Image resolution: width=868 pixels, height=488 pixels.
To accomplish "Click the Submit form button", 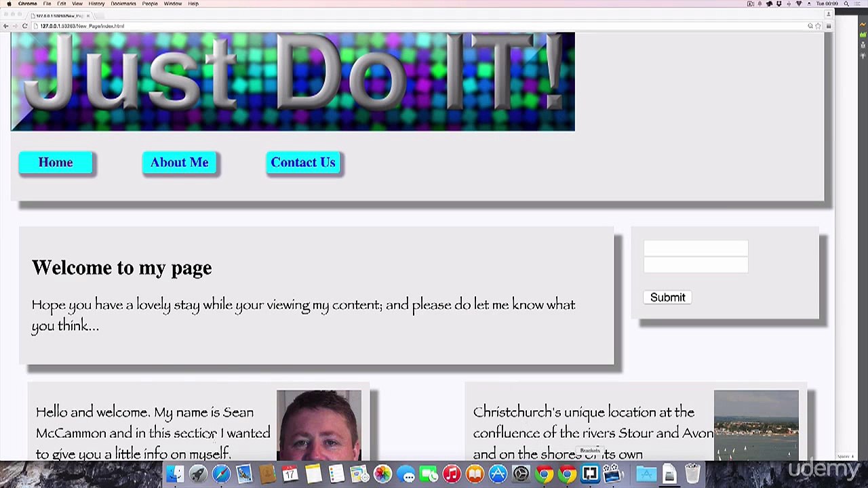I will click(668, 298).
